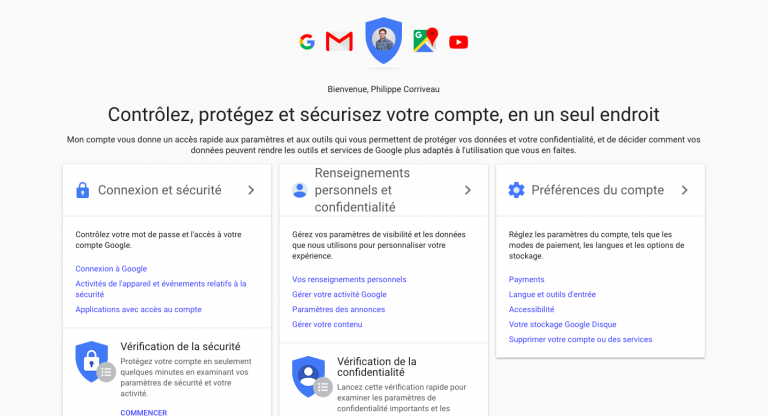Open the Connexion à Google link
This screenshot has width=768, height=416.
(x=111, y=269)
